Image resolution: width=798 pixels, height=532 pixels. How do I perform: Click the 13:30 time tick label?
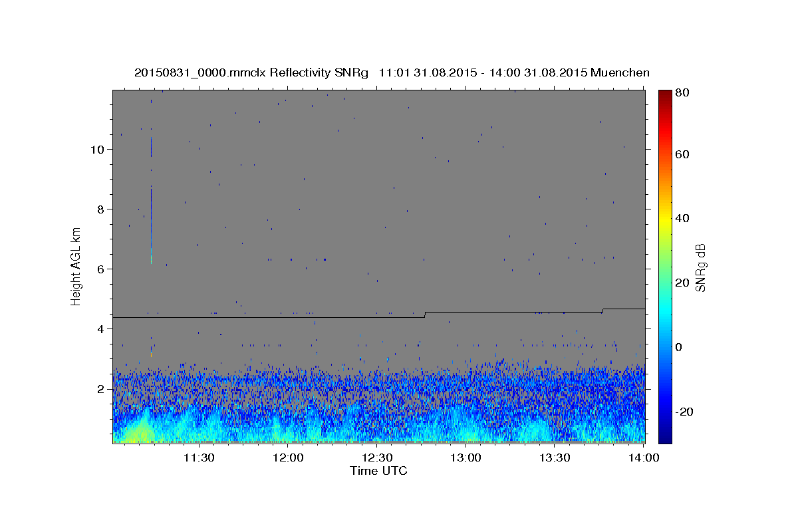pos(555,458)
